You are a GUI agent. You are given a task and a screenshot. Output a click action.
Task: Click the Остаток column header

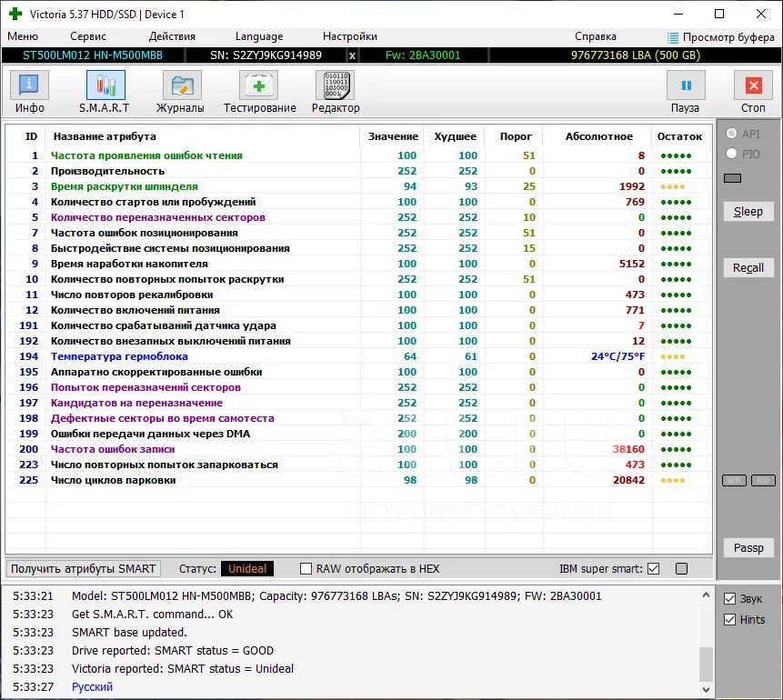point(679,136)
